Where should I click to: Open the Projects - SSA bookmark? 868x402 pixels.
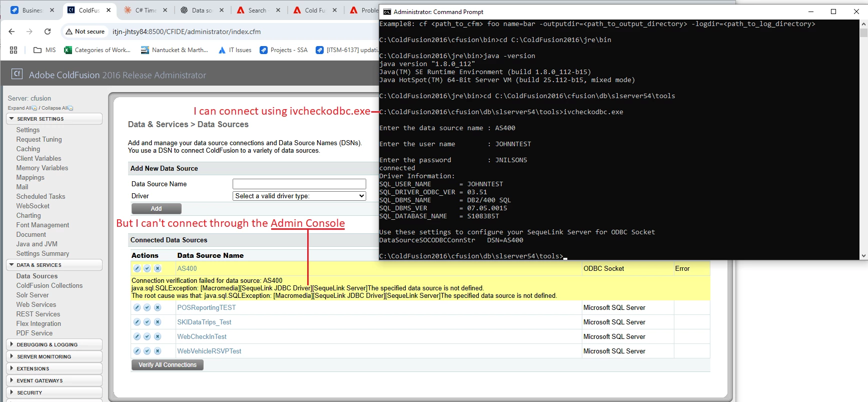click(x=284, y=50)
